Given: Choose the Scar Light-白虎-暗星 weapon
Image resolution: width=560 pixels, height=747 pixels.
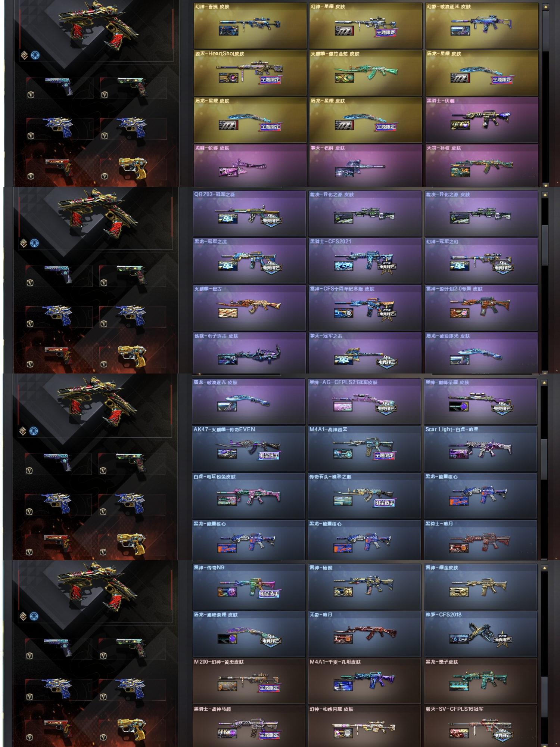Looking at the screenshot, I should coord(480,449).
